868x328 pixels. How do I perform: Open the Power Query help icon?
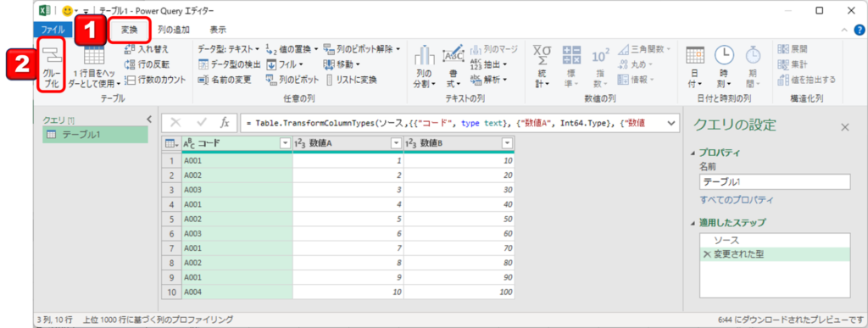tap(859, 30)
